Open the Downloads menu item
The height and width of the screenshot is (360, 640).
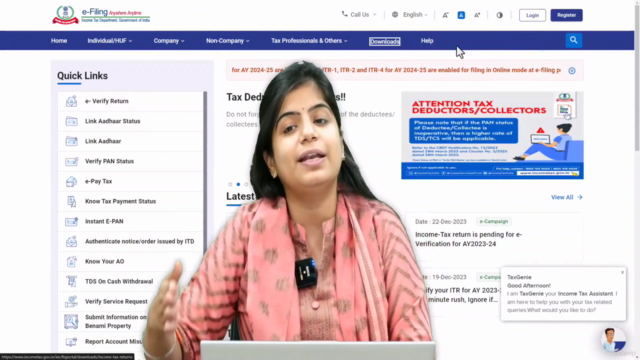(x=384, y=41)
